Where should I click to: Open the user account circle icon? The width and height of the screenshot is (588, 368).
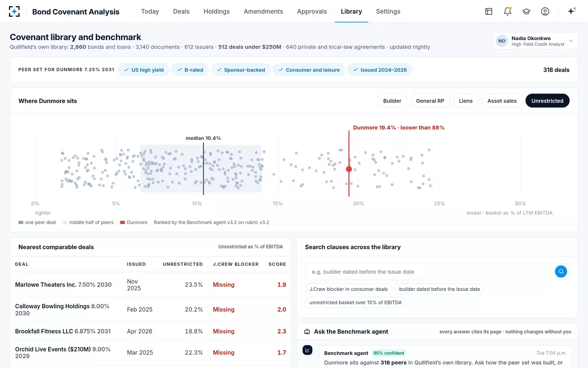(545, 11)
